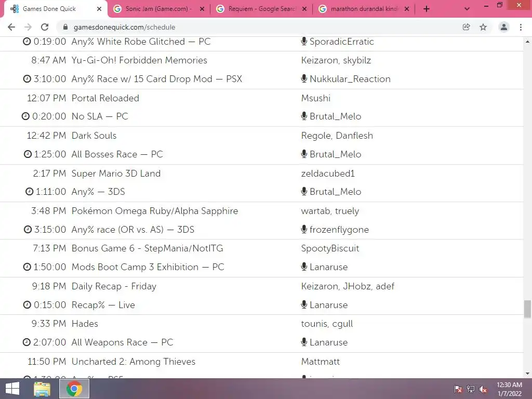Screen dimensions: 532x399
Task: Switch to the marathon durandal tab
Action: (363, 9)
